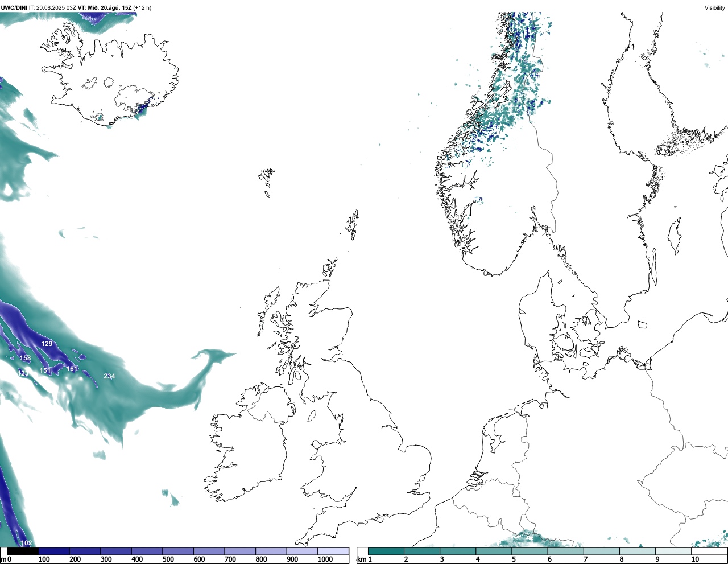
Task: Click the lightest 9–10 km legend swatch
Action: [673, 551]
